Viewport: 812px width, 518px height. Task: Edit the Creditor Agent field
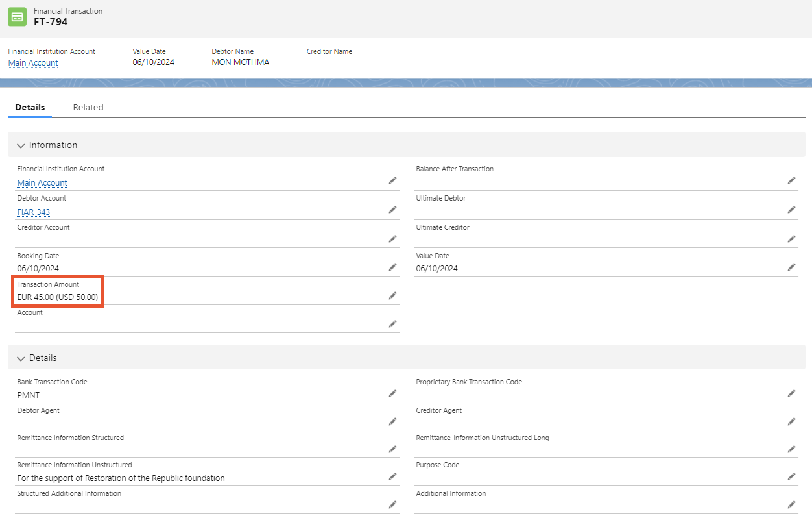point(791,421)
